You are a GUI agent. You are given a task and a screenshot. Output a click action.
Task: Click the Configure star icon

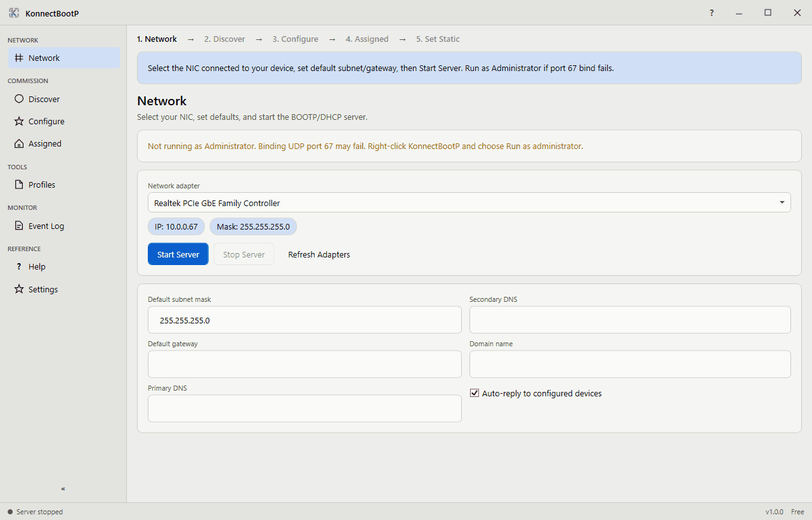(19, 121)
